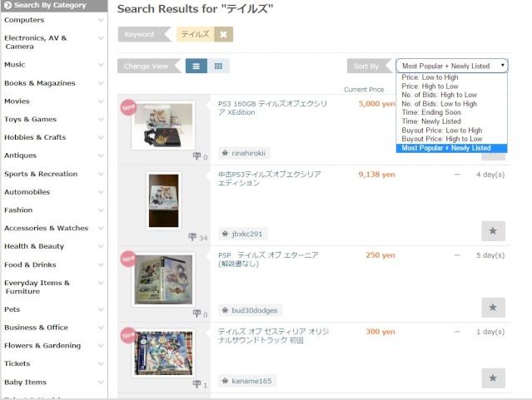Click magnifier icon in Search By Category

pyautogui.click(x=7, y=5)
